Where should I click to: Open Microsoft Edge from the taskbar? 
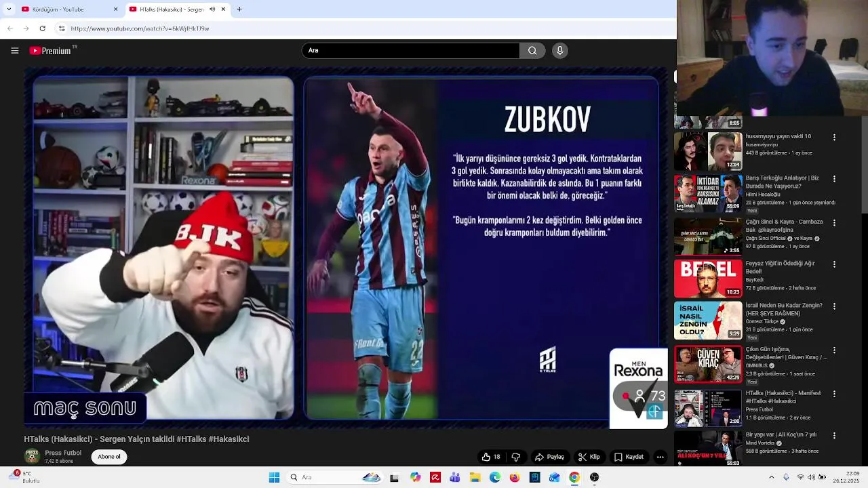pyautogui.click(x=494, y=477)
